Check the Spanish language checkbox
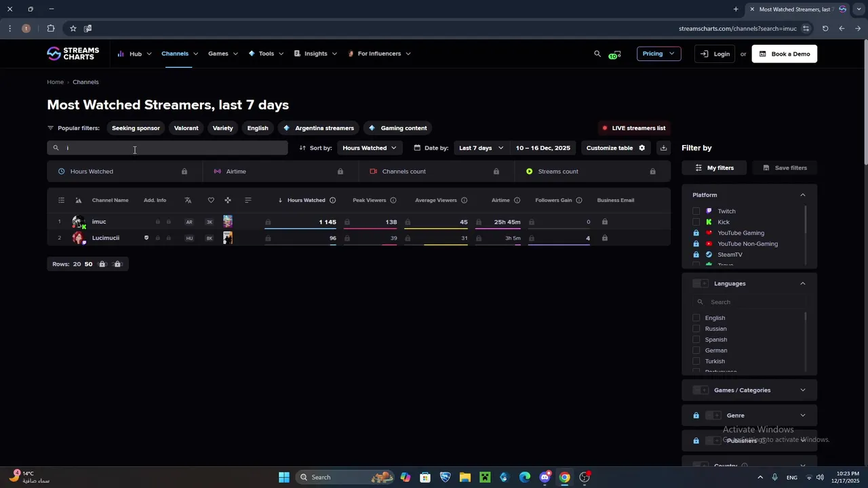 (696, 340)
